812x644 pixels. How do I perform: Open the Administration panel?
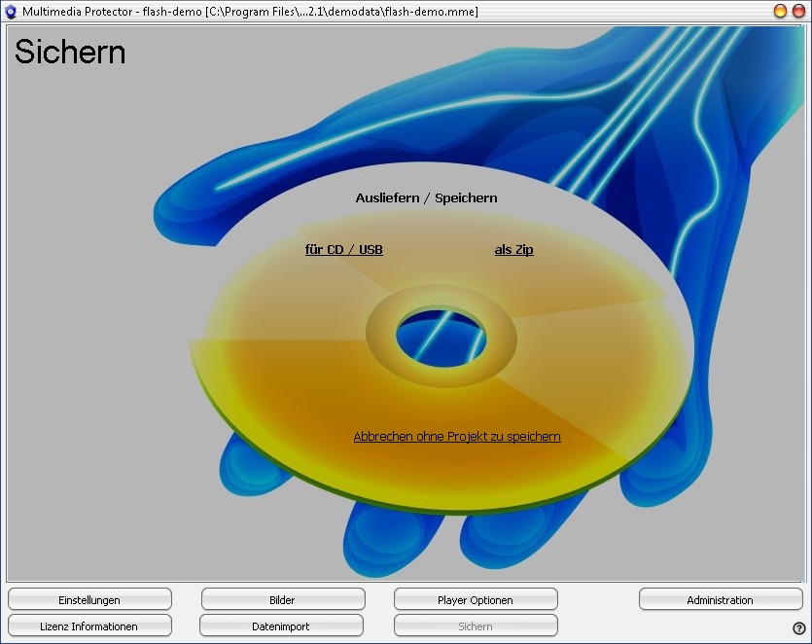coord(720,600)
